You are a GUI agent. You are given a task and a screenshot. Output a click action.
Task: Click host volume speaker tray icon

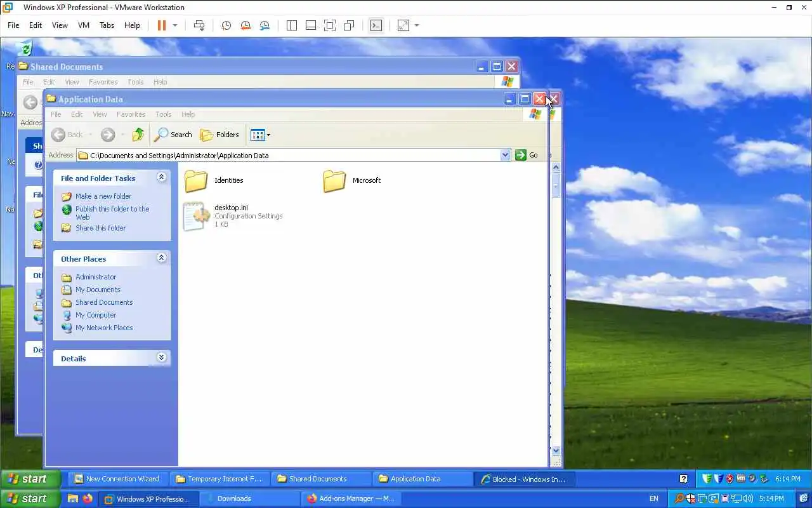point(748,498)
